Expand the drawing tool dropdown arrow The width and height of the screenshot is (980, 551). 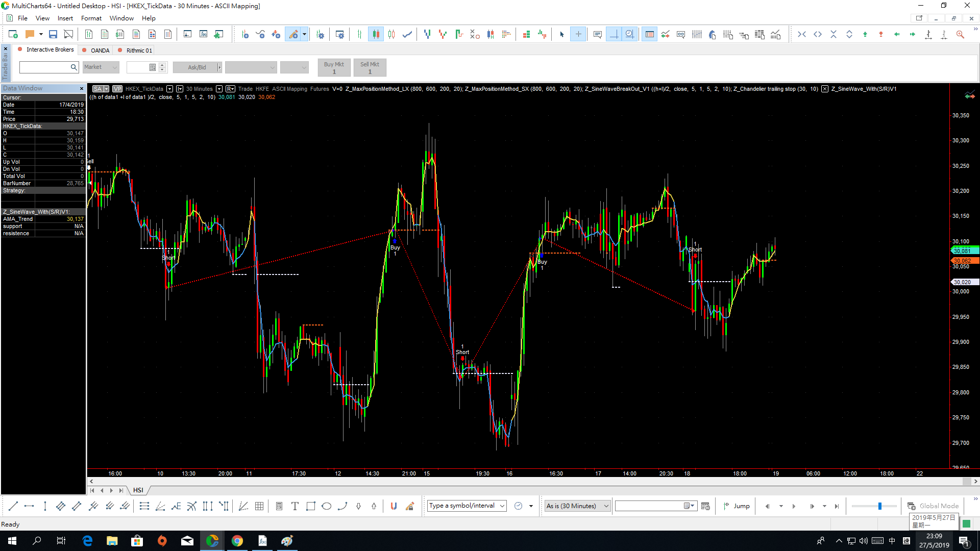[305, 34]
